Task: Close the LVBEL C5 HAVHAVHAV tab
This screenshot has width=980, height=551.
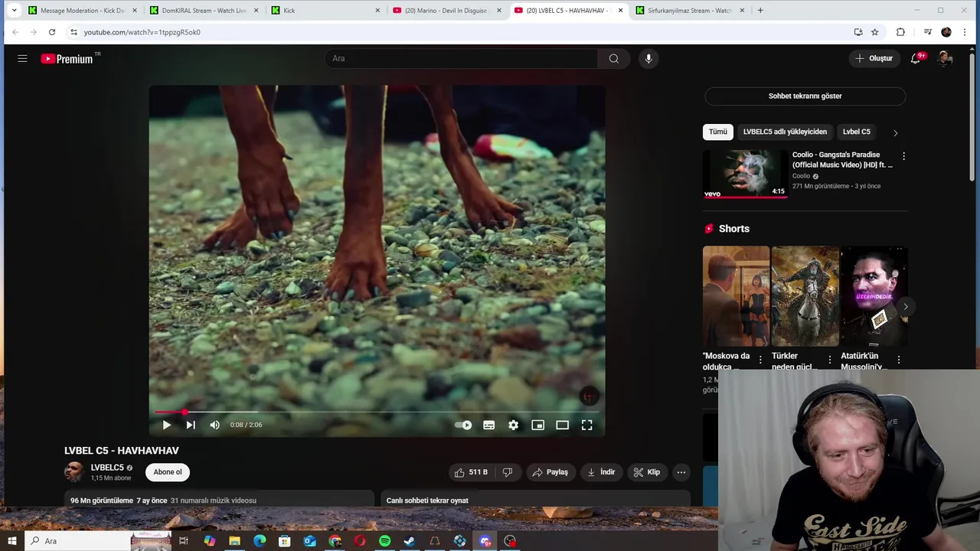Action: (620, 11)
